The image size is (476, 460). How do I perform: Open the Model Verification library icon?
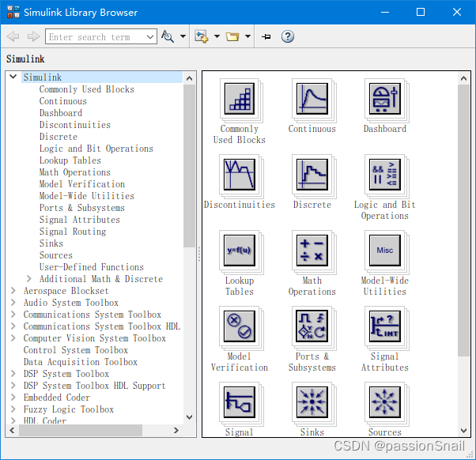tap(240, 326)
